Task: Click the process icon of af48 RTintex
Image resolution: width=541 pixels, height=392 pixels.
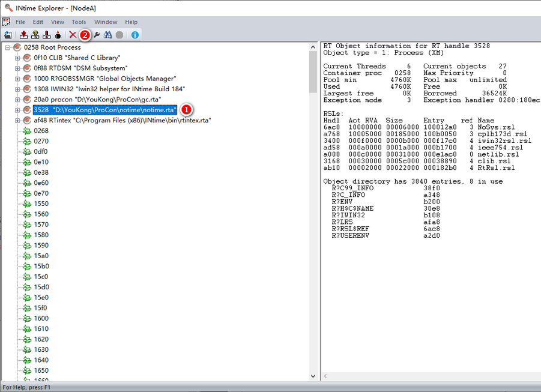Action: (x=27, y=120)
